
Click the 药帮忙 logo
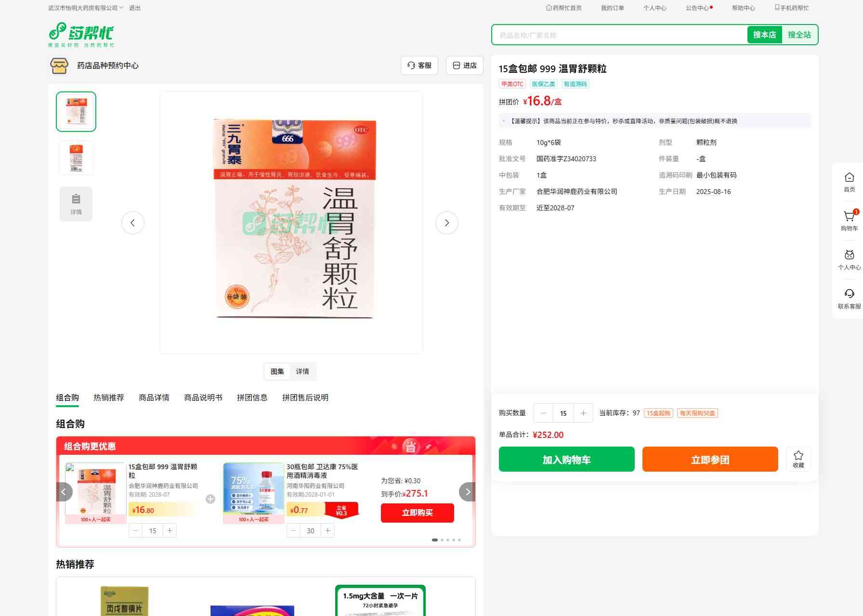(81, 35)
